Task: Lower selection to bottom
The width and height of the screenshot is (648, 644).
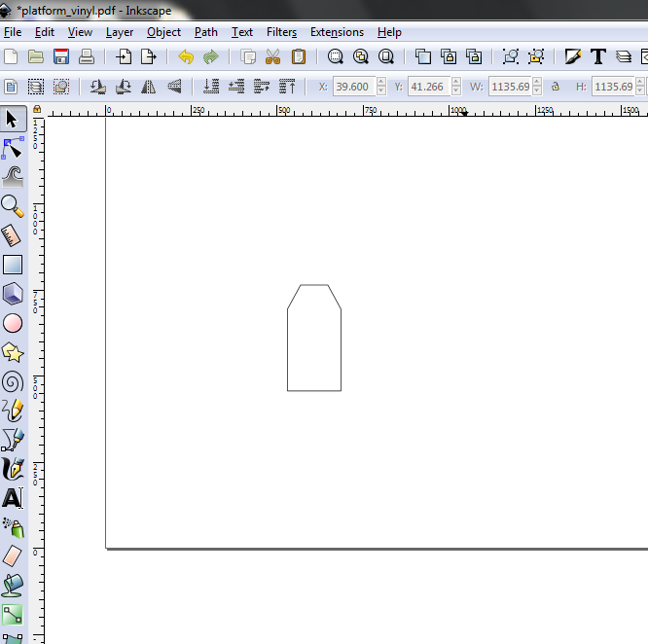Action: pos(211,87)
